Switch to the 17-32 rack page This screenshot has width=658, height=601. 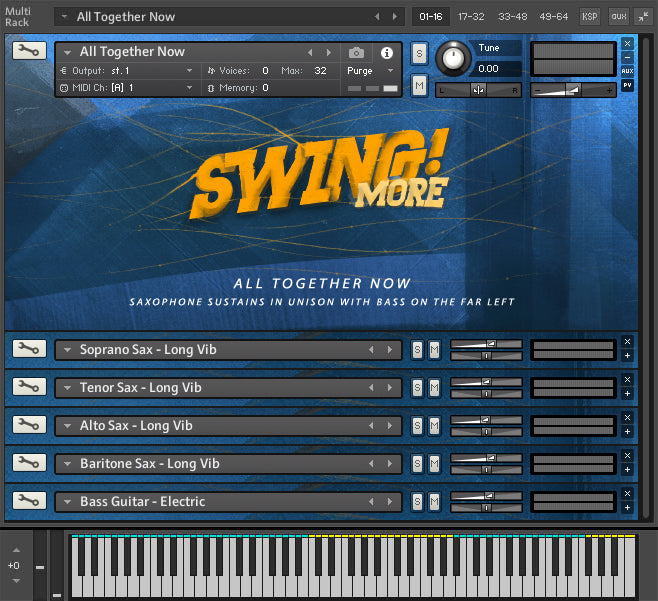[x=471, y=16]
